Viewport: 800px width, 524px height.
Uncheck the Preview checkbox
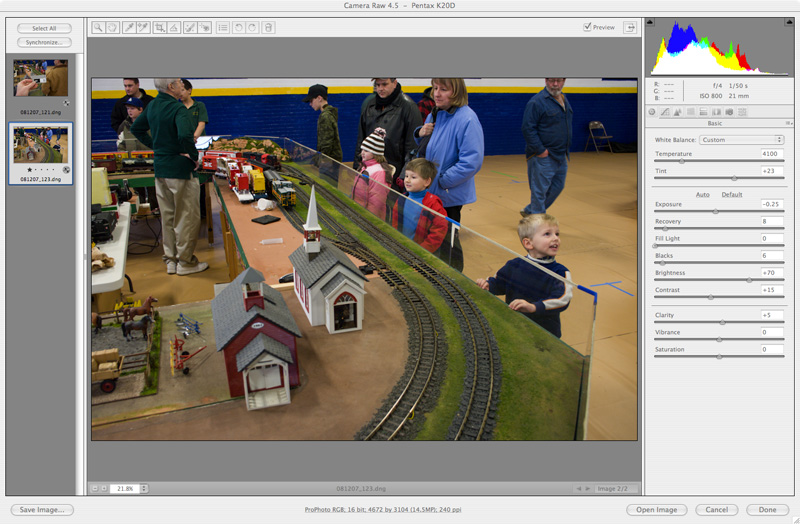click(587, 27)
